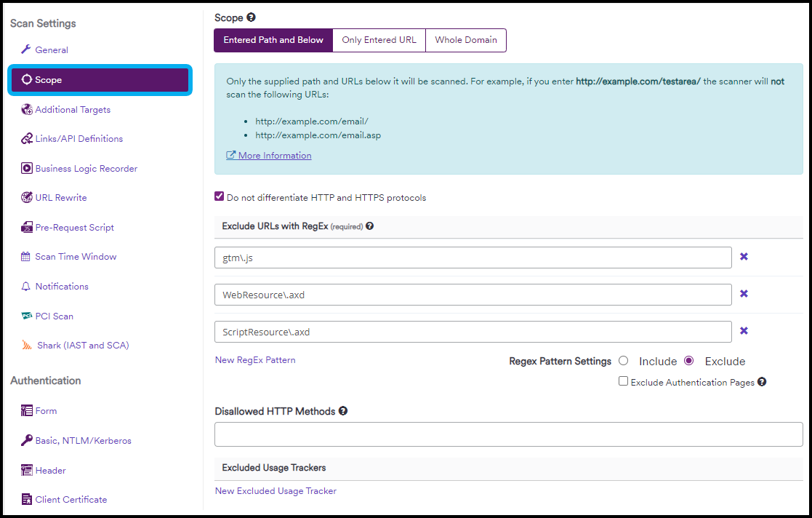Click the help icon next to Scope heading
The image size is (812, 518).
point(251,17)
